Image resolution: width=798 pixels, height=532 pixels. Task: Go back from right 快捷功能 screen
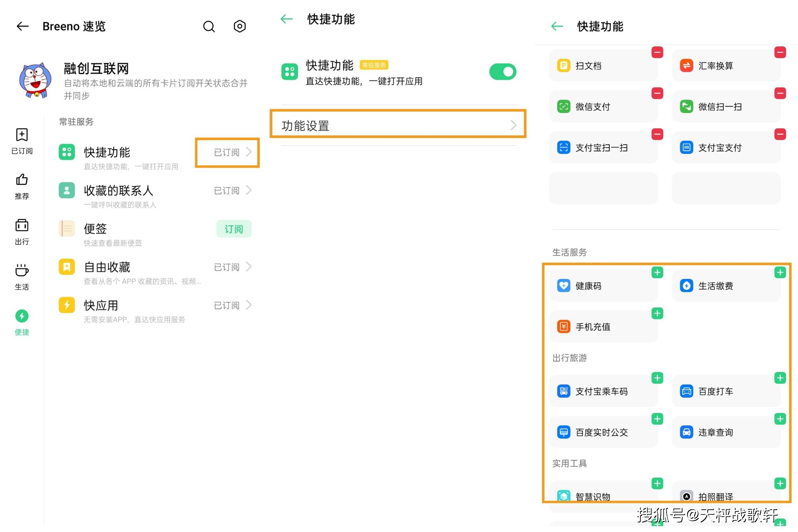(557, 26)
